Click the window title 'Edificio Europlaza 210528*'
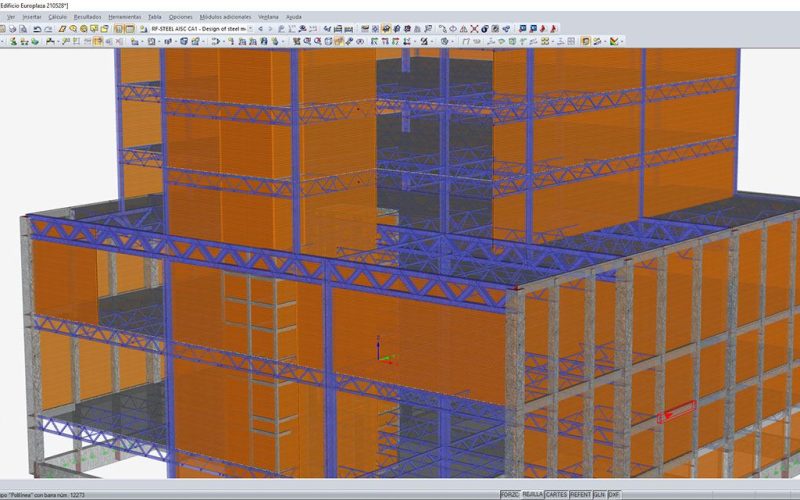Viewport: 800px width, 500px height. coord(34,5)
